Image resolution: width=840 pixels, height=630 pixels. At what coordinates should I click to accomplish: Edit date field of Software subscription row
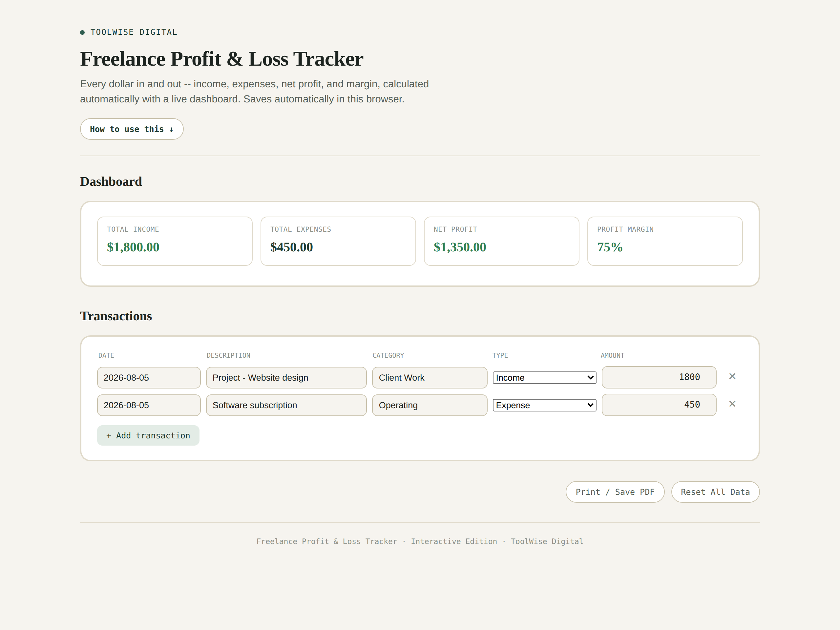(149, 405)
